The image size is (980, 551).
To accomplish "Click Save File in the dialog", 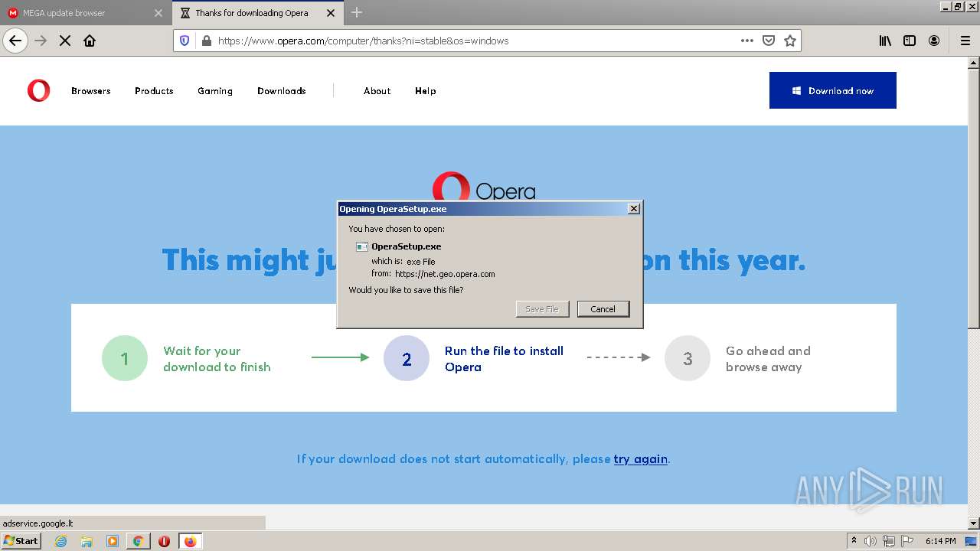I will point(542,309).
